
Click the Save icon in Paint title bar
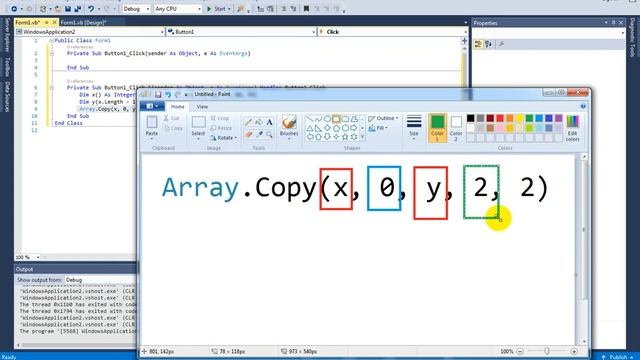[x=158, y=94]
